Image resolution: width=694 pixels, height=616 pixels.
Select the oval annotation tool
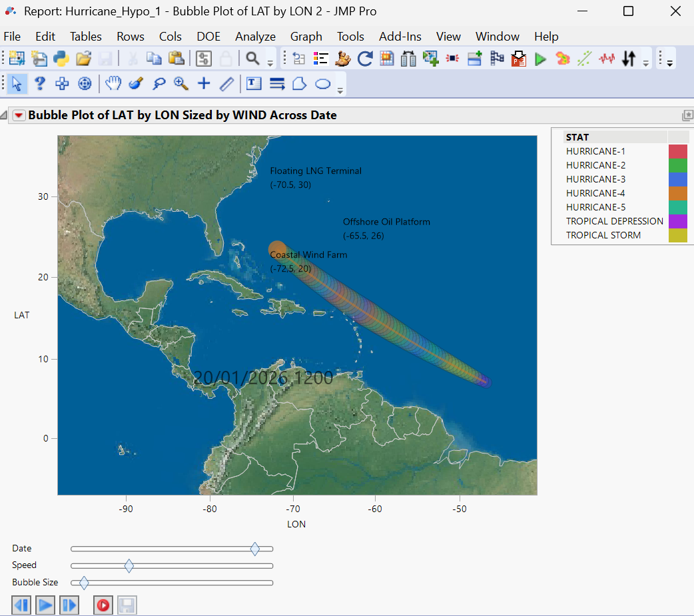click(x=323, y=84)
